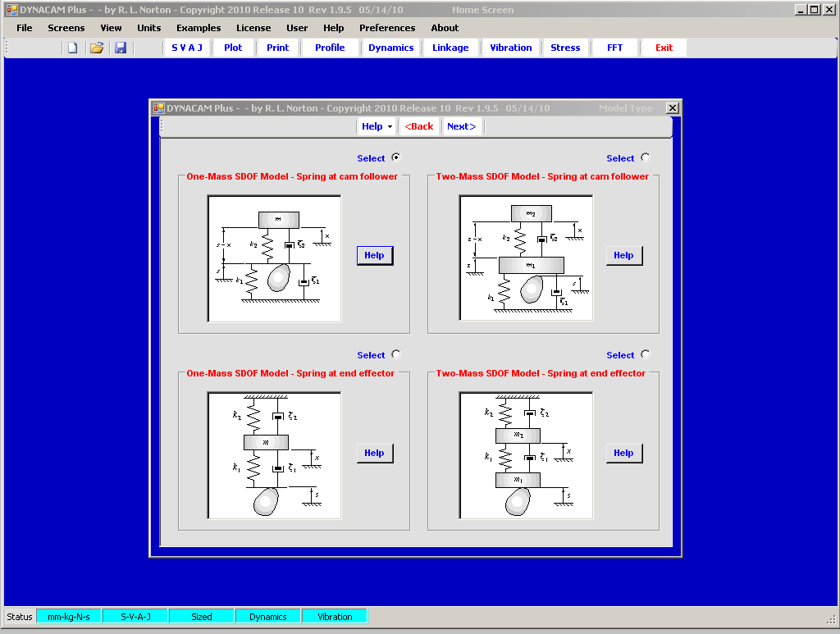The image size is (840, 634).
Task: Click the Stress toolbar button
Action: pos(565,48)
